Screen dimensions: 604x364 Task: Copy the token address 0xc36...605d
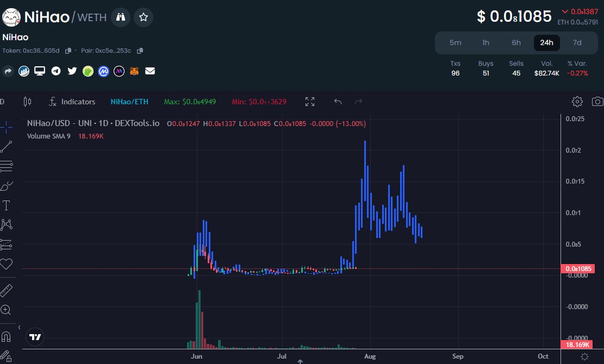68,51
